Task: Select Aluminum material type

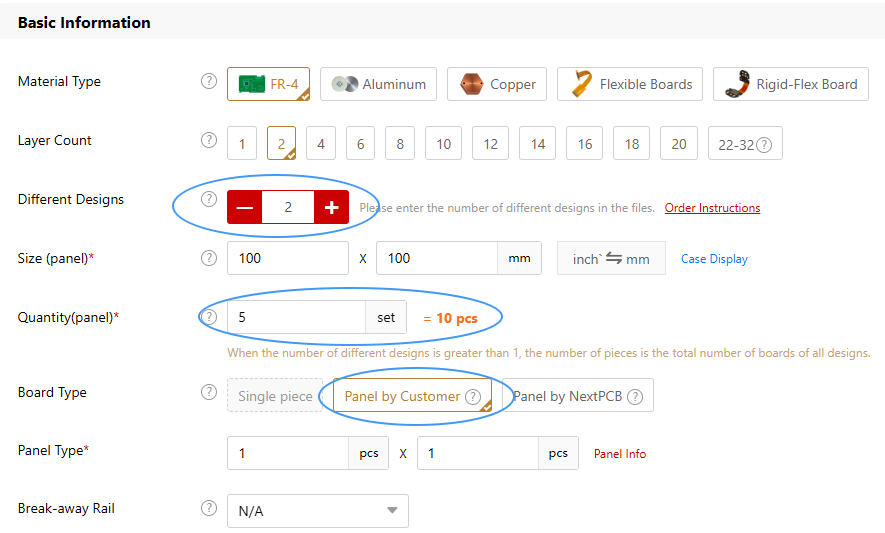Action: click(x=379, y=85)
